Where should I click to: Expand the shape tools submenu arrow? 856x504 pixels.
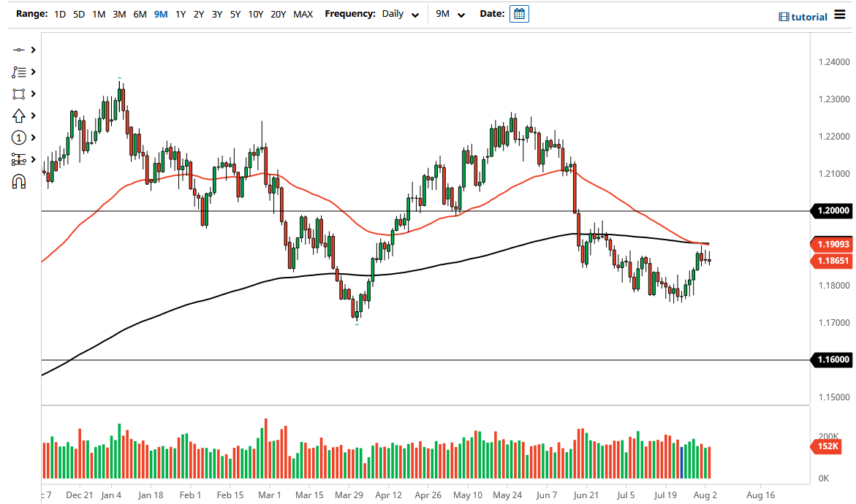pyautogui.click(x=34, y=93)
